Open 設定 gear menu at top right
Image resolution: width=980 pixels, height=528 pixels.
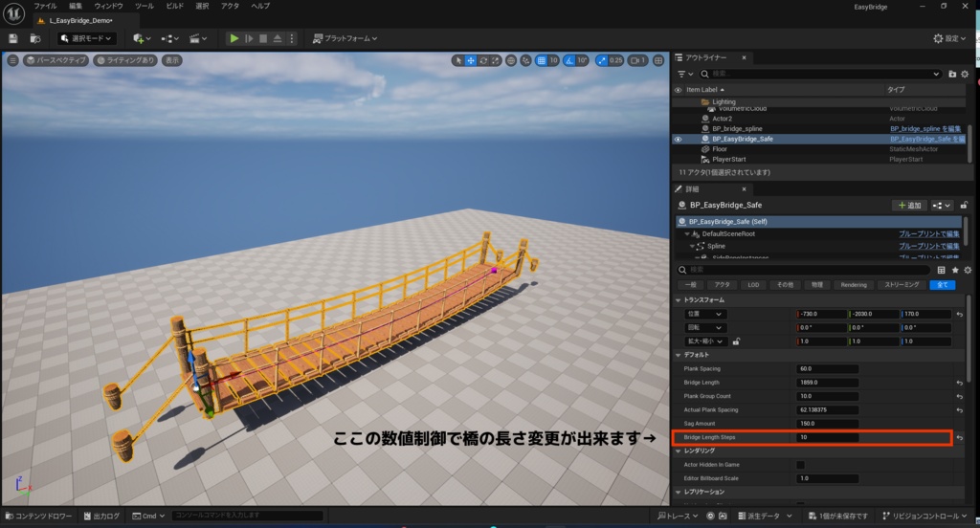[x=949, y=39]
